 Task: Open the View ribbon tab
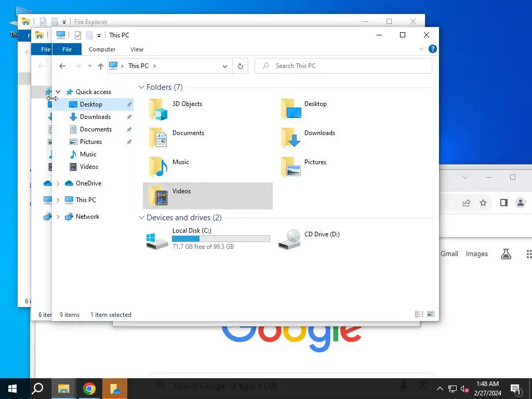tap(137, 49)
